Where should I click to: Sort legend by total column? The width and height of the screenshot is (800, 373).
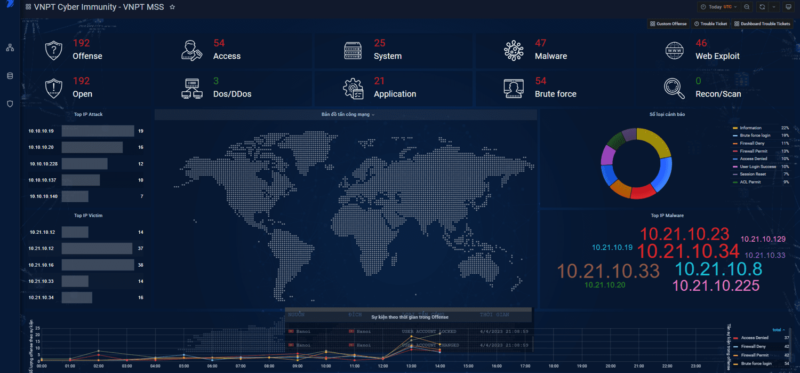coord(778,330)
